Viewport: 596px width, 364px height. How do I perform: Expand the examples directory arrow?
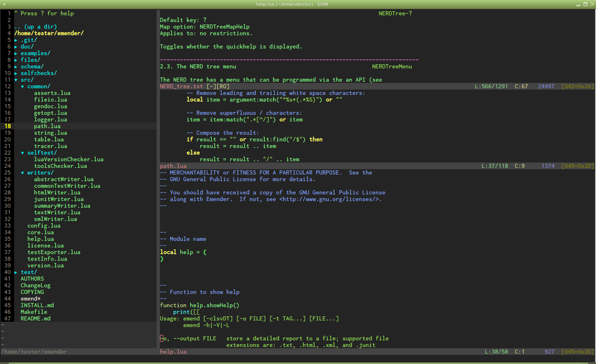(x=16, y=53)
